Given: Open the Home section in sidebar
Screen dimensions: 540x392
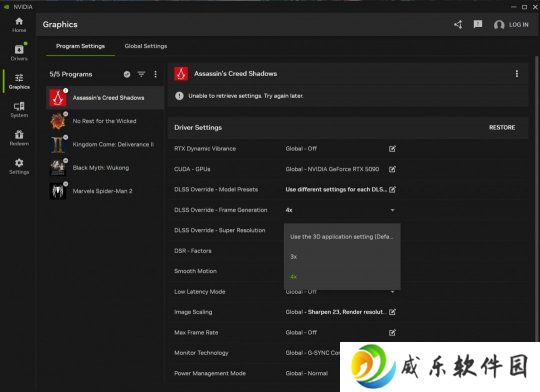Looking at the screenshot, I should click(19, 25).
